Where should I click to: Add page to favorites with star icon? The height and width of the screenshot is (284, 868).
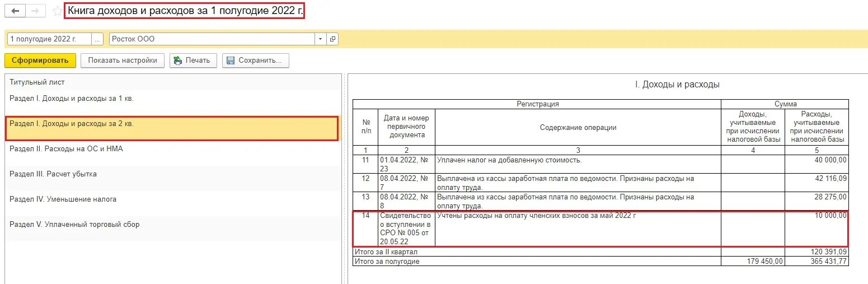[57, 11]
